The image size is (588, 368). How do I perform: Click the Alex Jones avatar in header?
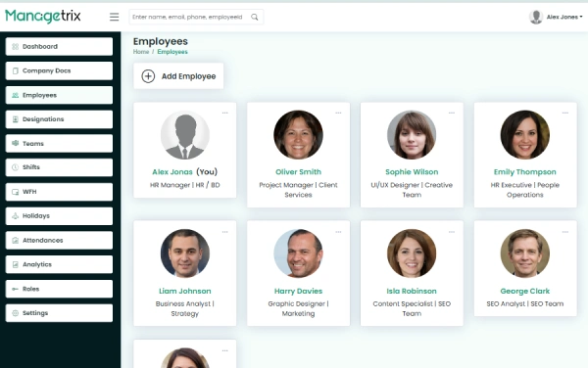pos(536,17)
